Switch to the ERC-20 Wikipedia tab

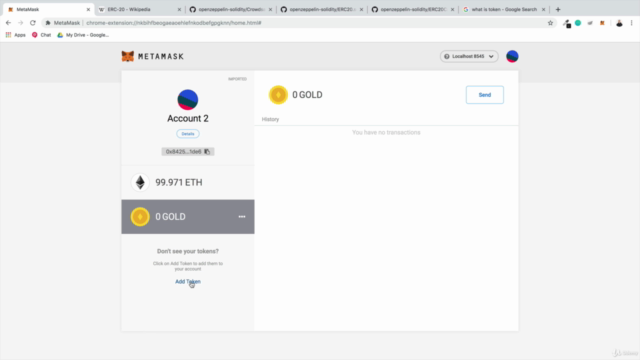pos(139,9)
